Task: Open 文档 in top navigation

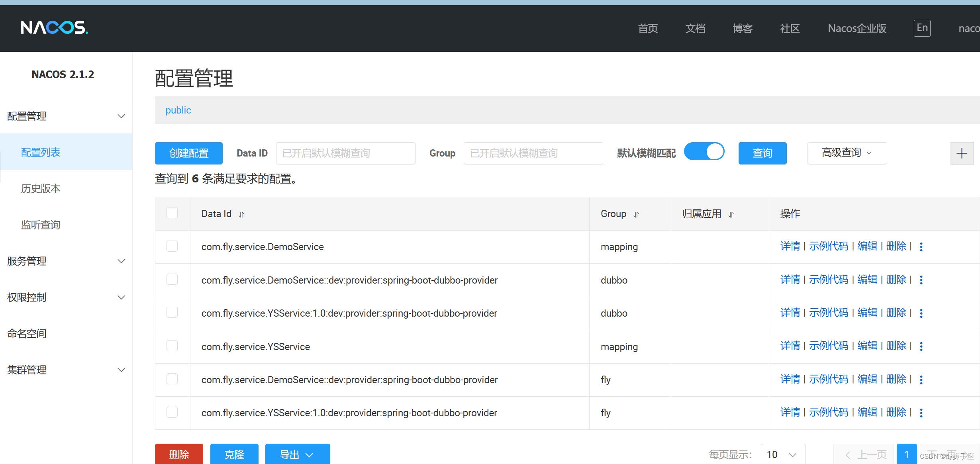Action: click(695, 28)
